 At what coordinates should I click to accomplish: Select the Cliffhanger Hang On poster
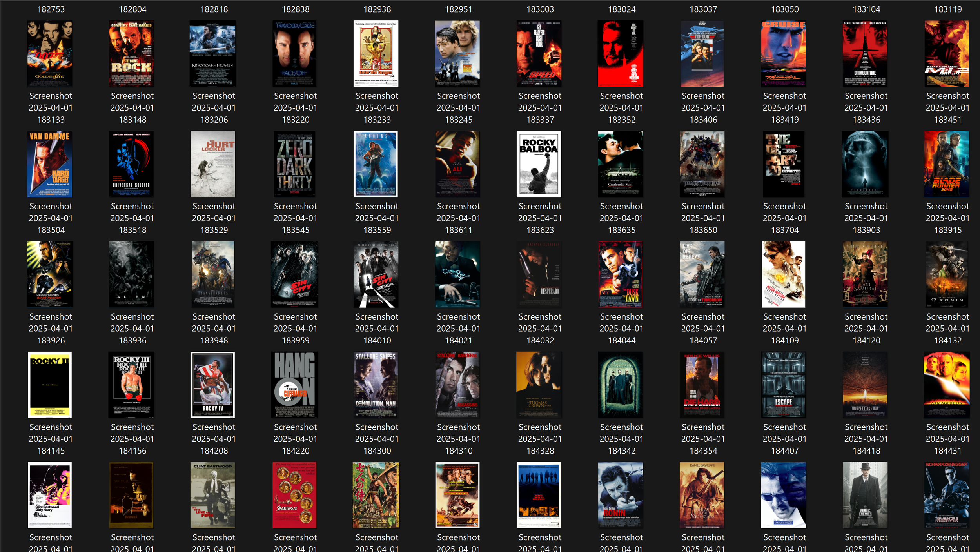click(x=294, y=385)
